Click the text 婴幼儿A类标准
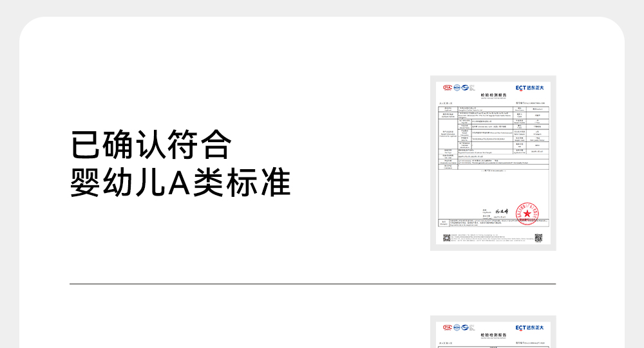 click(181, 182)
